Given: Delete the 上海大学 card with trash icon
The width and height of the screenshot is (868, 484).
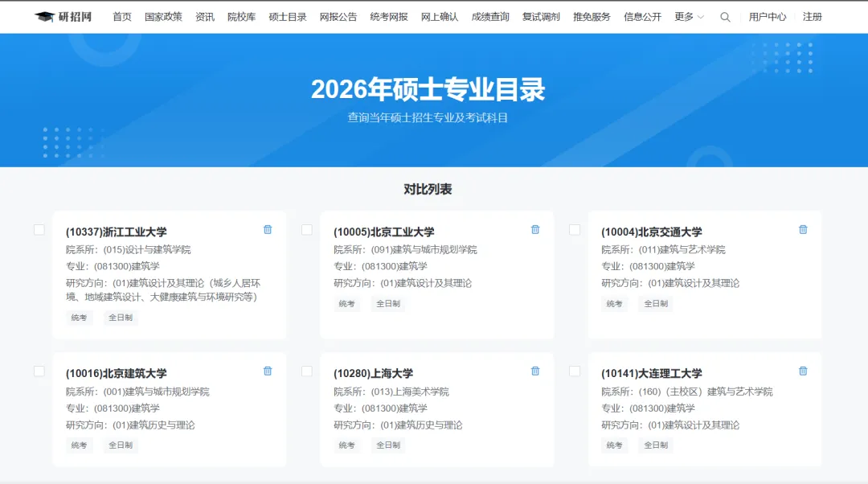Looking at the screenshot, I should click(535, 371).
